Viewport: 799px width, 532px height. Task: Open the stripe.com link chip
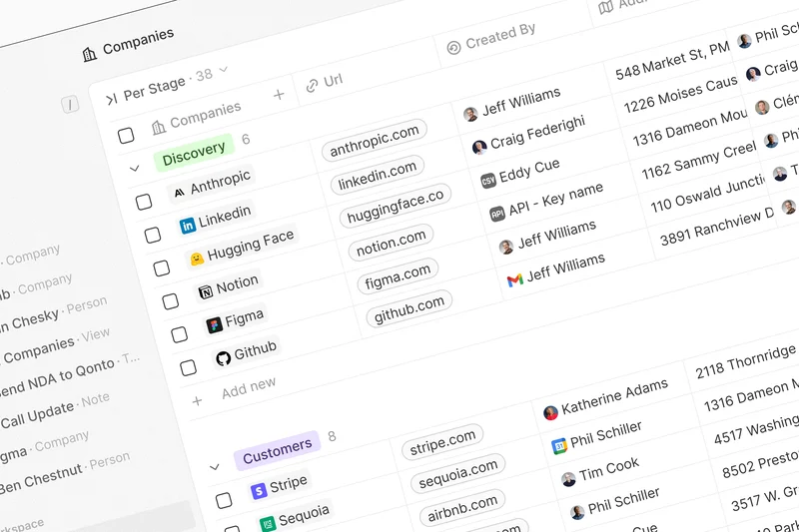coord(442,442)
